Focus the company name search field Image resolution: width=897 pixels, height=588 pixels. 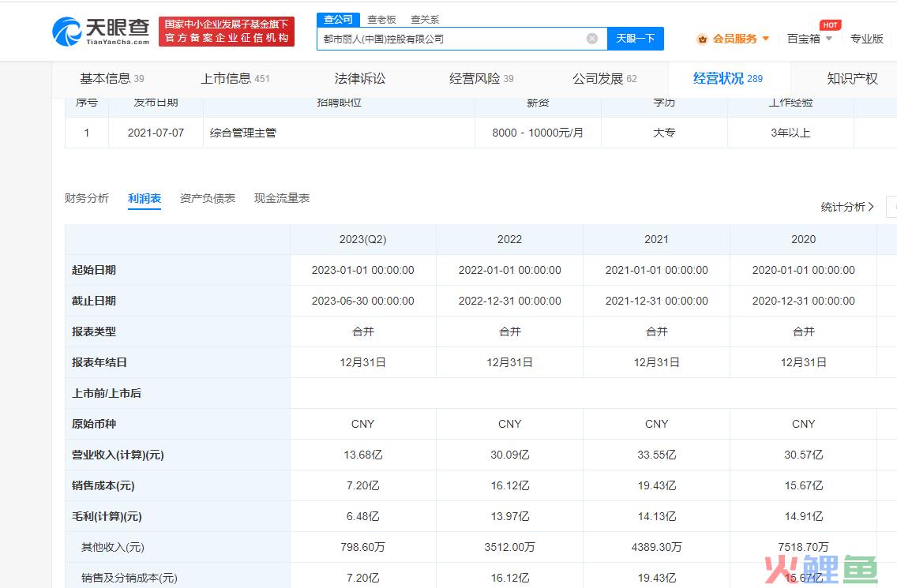click(x=450, y=39)
